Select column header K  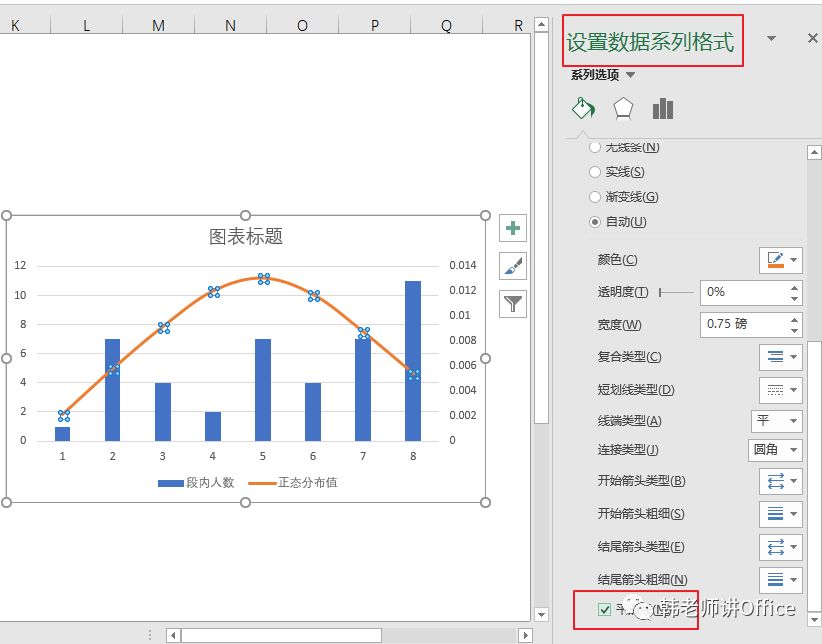click(15, 25)
